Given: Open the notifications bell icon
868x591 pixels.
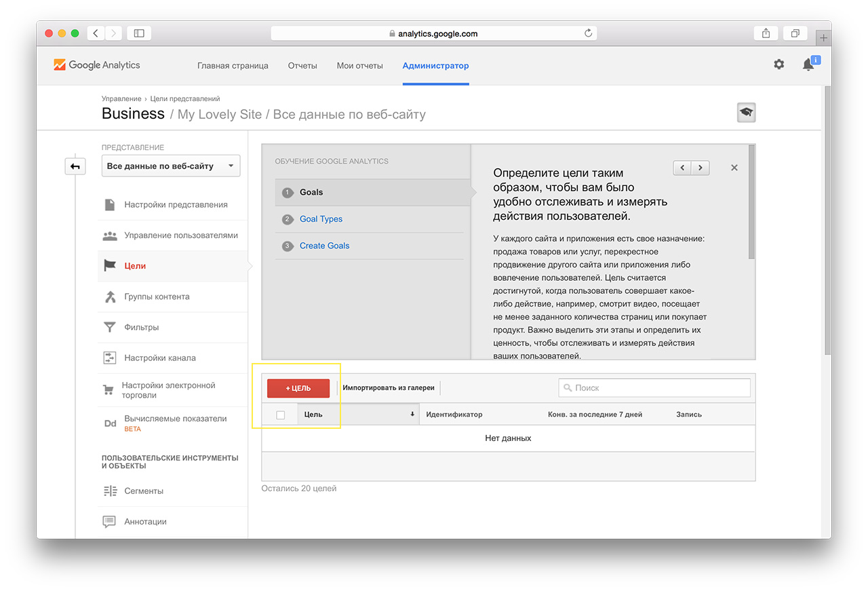Looking at the screenshot, I should pos(808,65).
